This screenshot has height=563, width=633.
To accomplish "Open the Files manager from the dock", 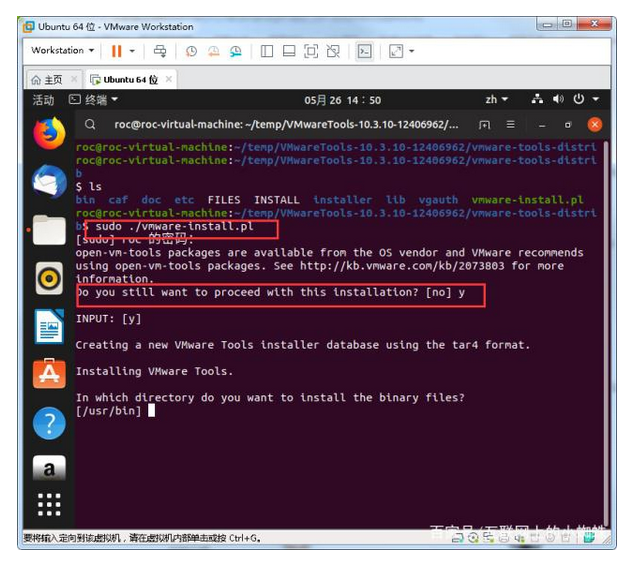I will pyautogui.click(x=49, y=230).
